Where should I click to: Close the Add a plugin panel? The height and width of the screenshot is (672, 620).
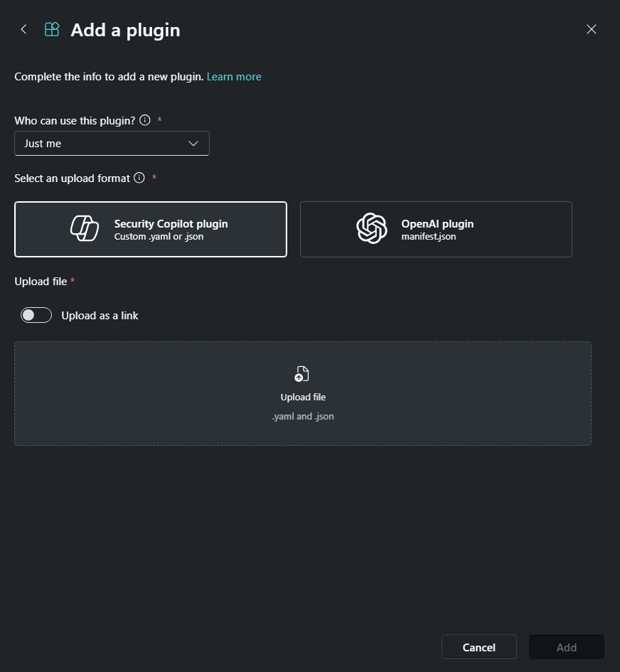click(x=591, y=29)
